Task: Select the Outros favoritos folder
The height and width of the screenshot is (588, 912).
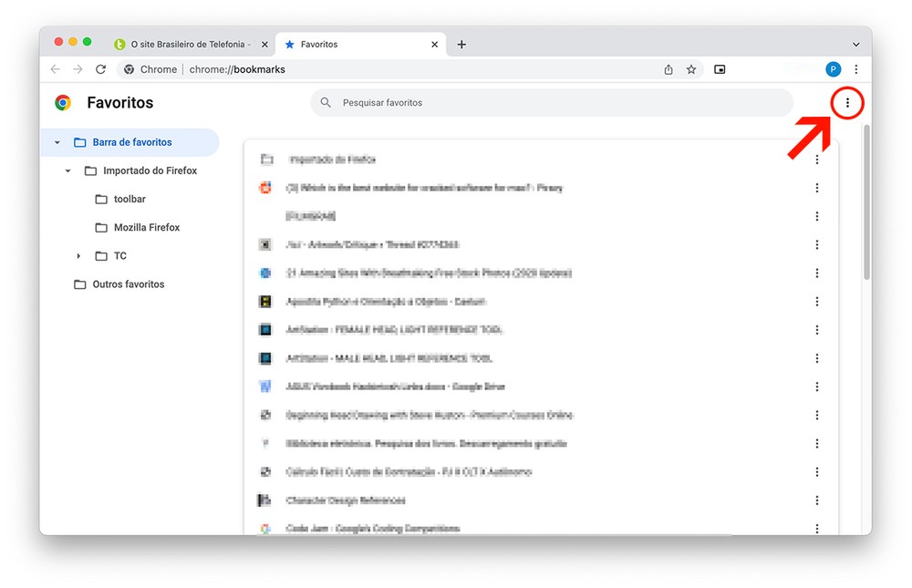Action: [x=128, y=284]
